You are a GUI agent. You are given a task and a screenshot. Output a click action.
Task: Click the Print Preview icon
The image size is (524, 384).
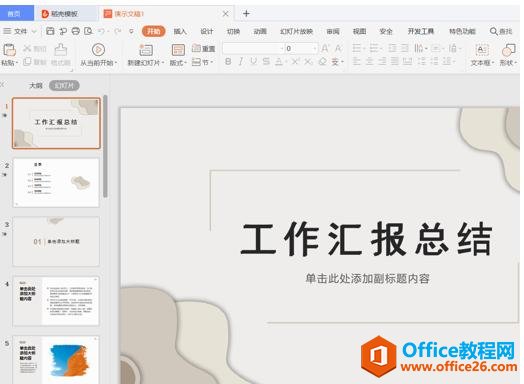88,31
